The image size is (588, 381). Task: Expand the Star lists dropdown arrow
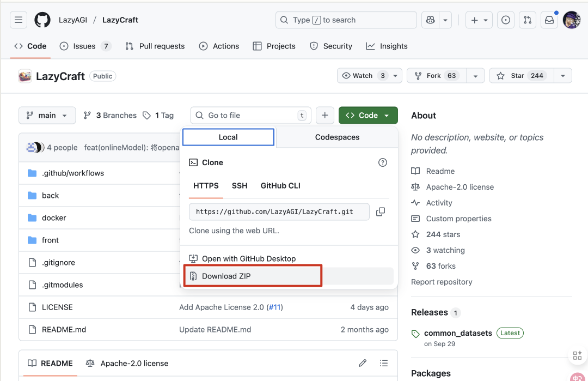[x=563, y=76]
